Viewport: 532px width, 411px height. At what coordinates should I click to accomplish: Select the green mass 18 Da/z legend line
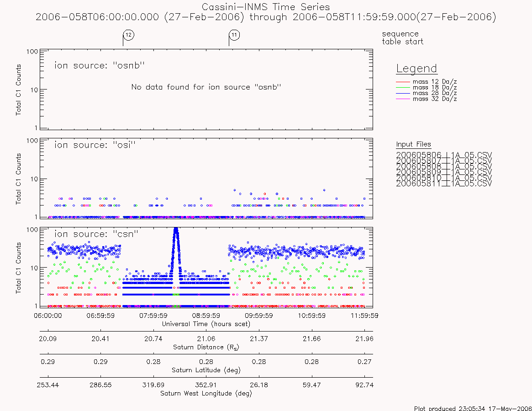pyautogui.click(x=403, y=88)
